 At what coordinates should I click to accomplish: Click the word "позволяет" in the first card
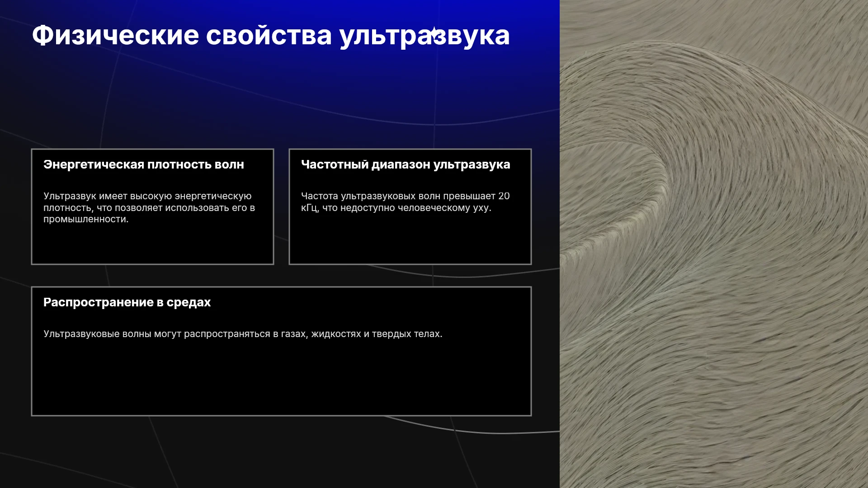138,208
